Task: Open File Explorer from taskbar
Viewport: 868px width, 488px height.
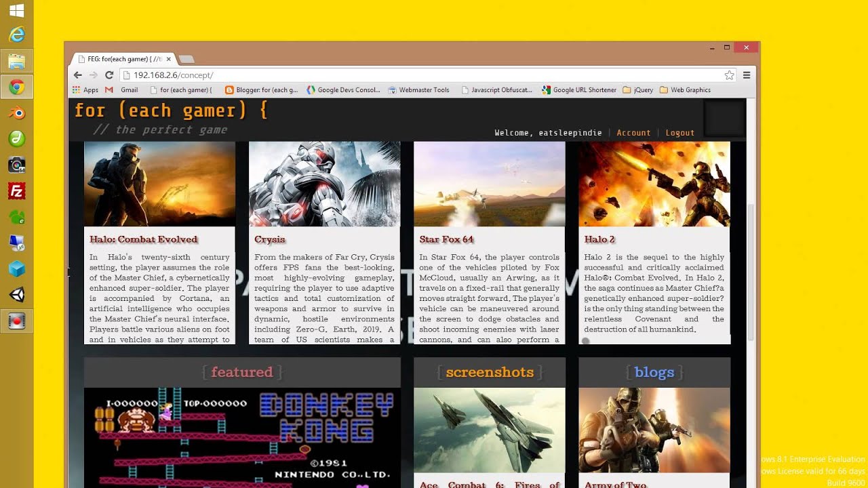Action: click(17, 61)
